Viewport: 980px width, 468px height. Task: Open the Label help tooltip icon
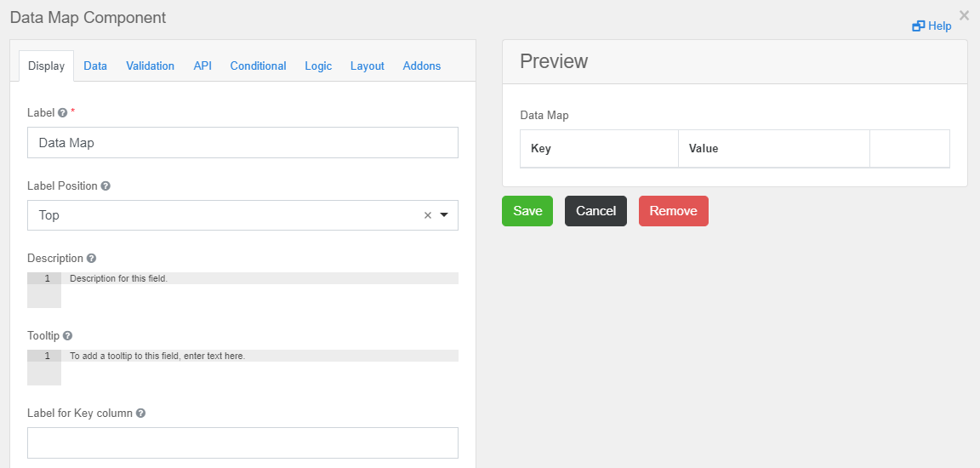[x=62, y=112]
